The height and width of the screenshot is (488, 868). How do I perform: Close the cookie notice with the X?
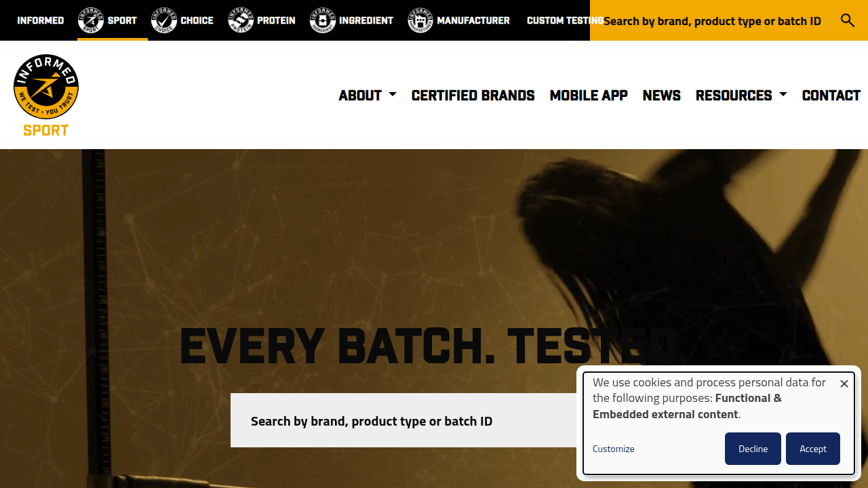[844, 384]
